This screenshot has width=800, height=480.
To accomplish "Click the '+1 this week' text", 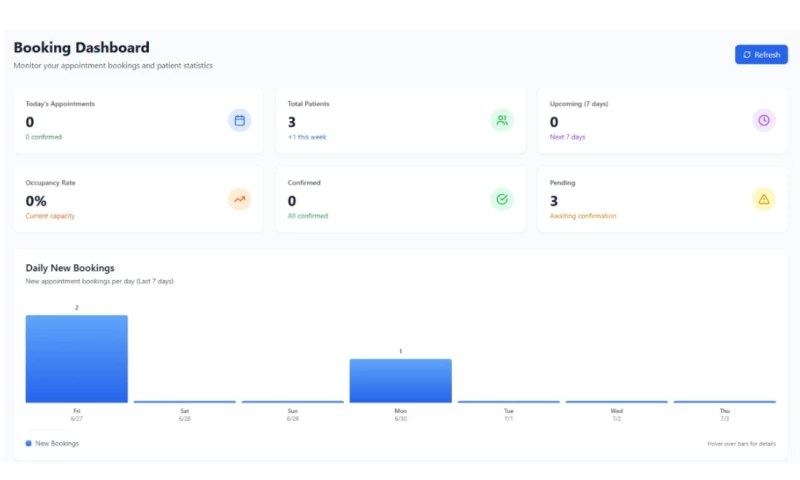I will point(307,137).
